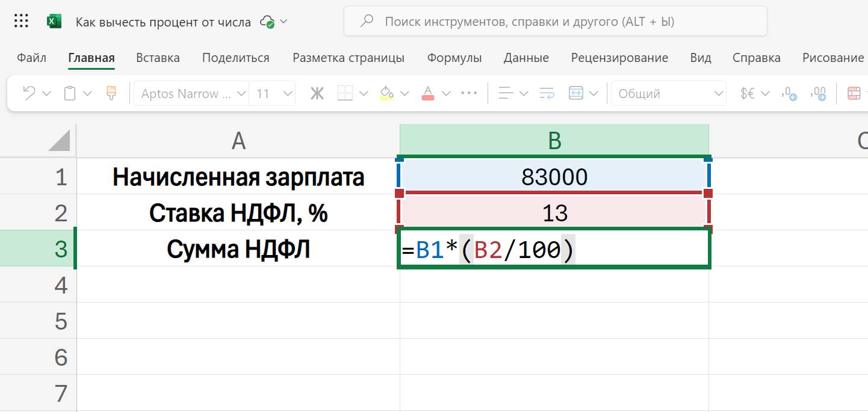
Task: Open the Вставка tab
Action: pyautogui.click(x=158, y=58)
